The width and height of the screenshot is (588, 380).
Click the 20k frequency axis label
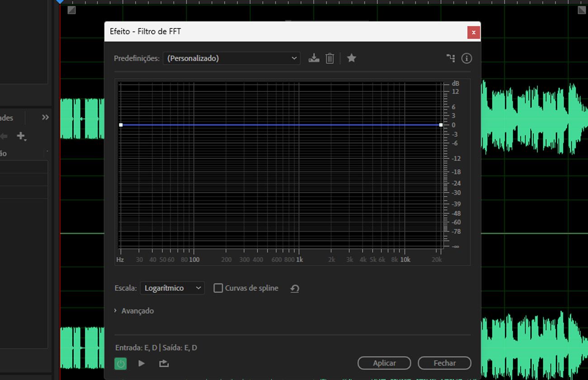[x=436, y=260]
